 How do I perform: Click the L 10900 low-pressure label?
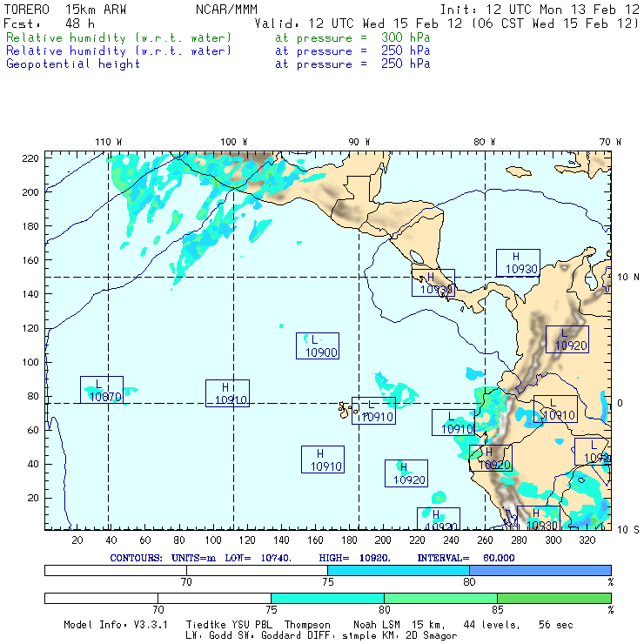(x=317, y=346)
